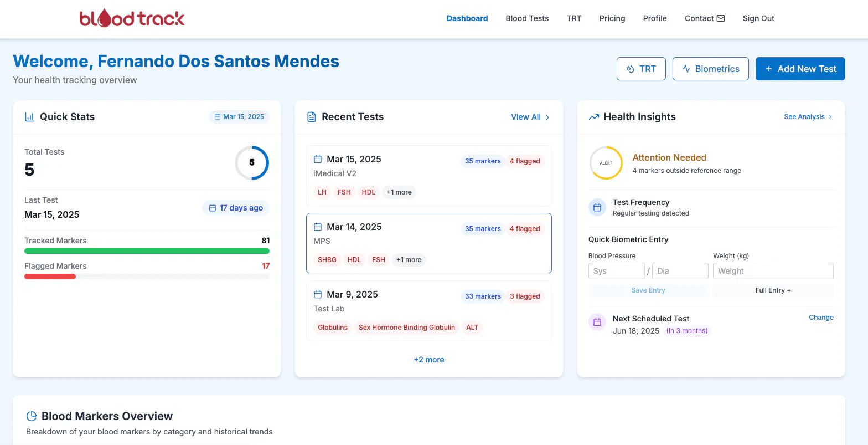Expand +1 more markers on MPS test
The width and height of the screenshot is (868, 445).
click(x=409, y=260)
